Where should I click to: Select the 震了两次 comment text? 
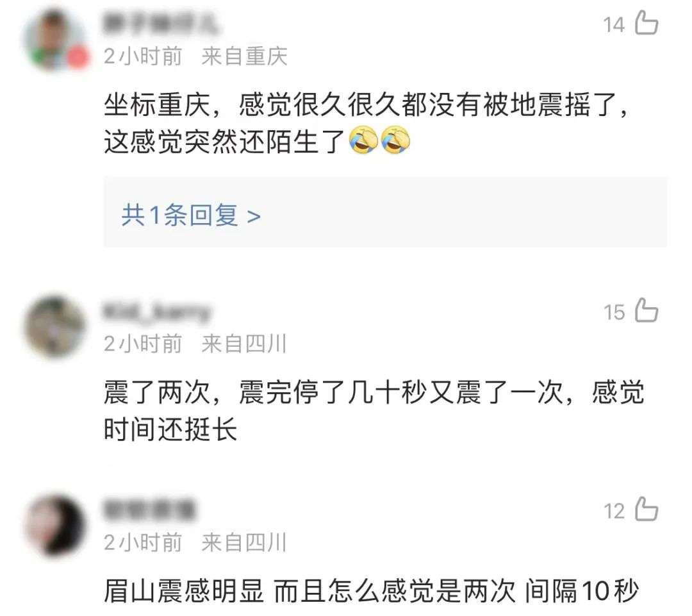(x=374, y=411)
